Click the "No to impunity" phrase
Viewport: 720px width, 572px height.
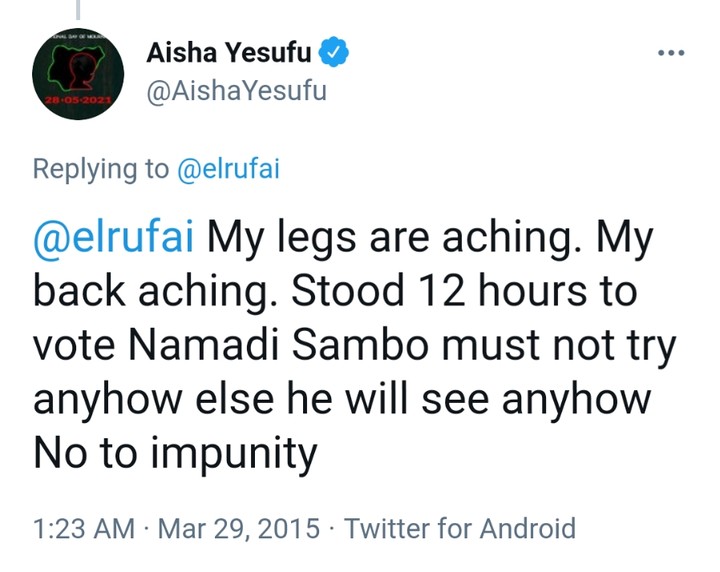176,453
